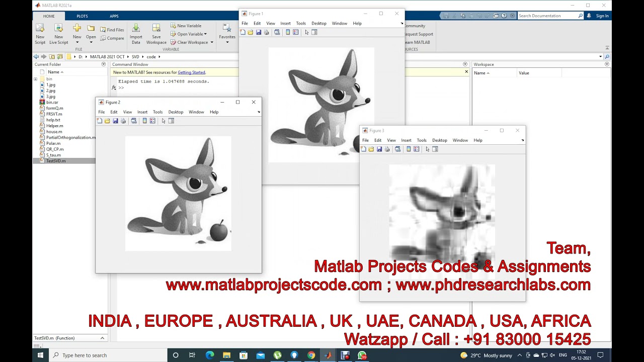Switch to the APPS tab

(114, 16)
